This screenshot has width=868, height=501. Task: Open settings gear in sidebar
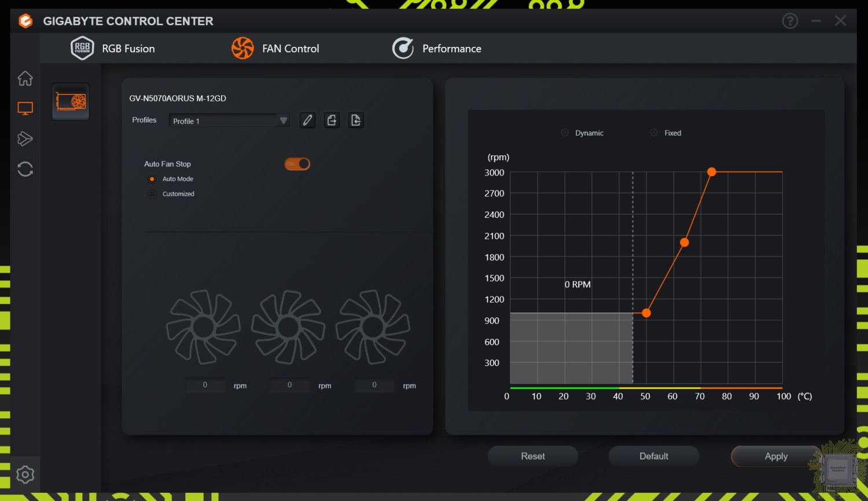click(25, 474)
